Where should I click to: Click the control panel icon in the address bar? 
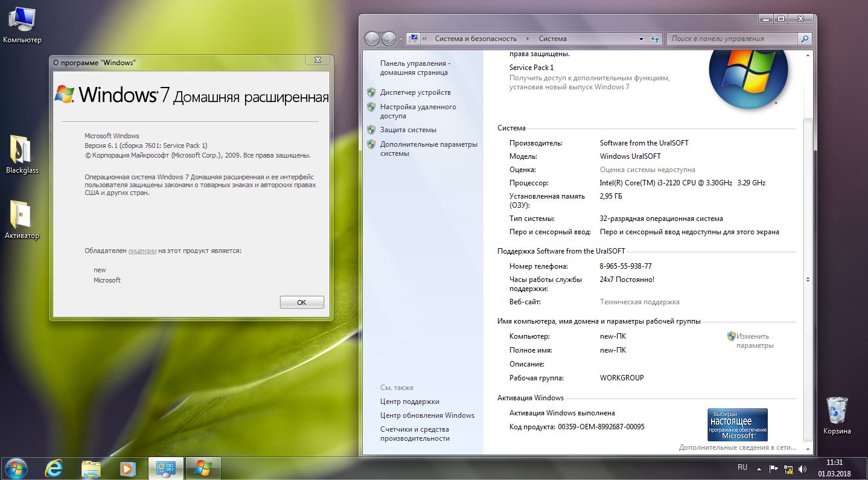(x=413, y=39)
